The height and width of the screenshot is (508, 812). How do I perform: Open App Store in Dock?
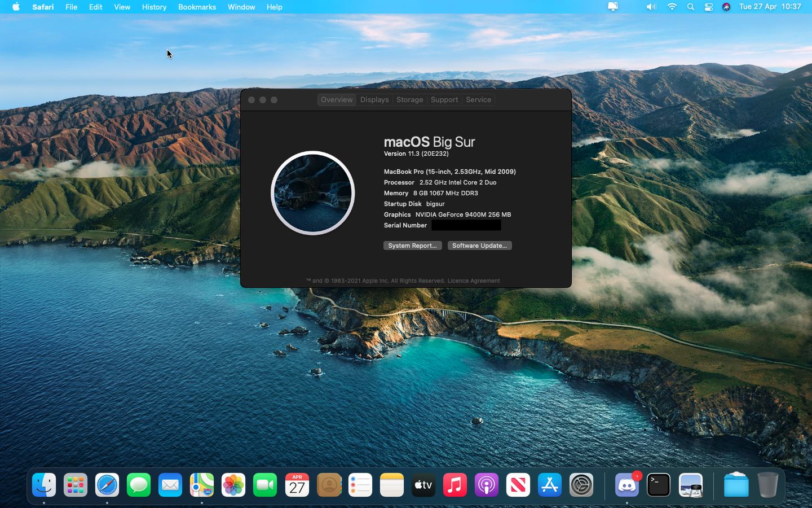click(x=550, y=485)
